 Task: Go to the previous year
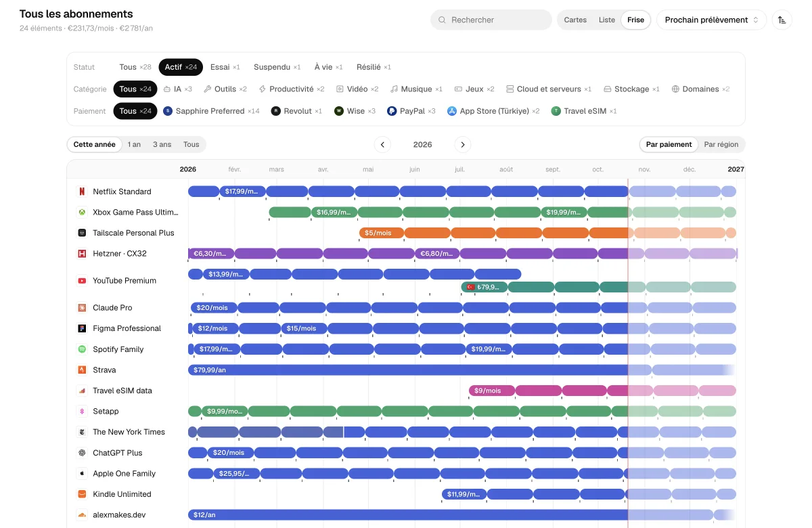(x=383, y=144)
